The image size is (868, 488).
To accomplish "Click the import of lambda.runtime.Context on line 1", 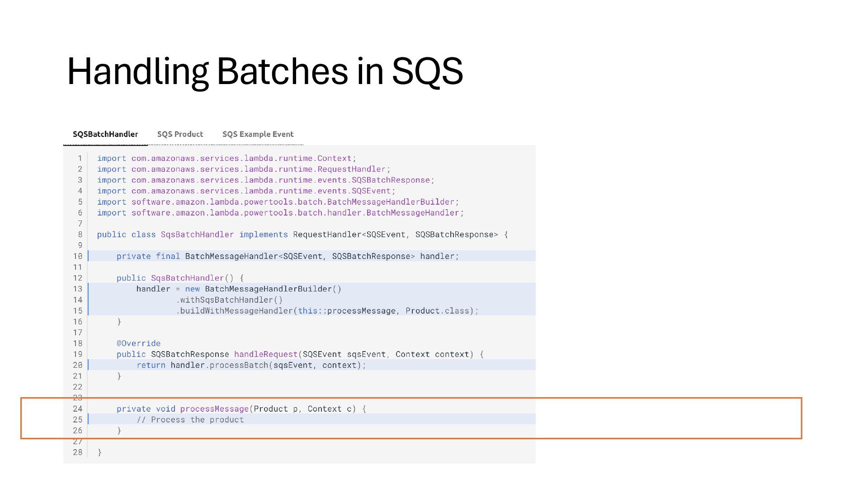I will click(x=226, y=158).
